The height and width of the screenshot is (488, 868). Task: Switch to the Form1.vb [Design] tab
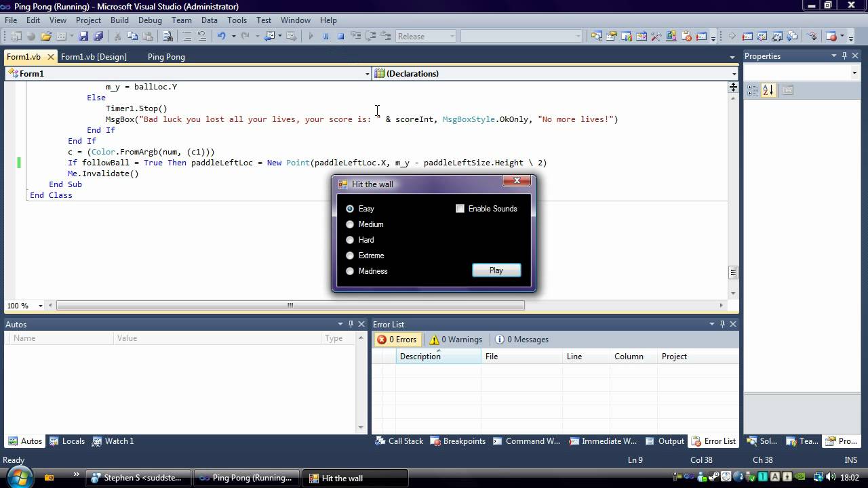coord(94,57)
